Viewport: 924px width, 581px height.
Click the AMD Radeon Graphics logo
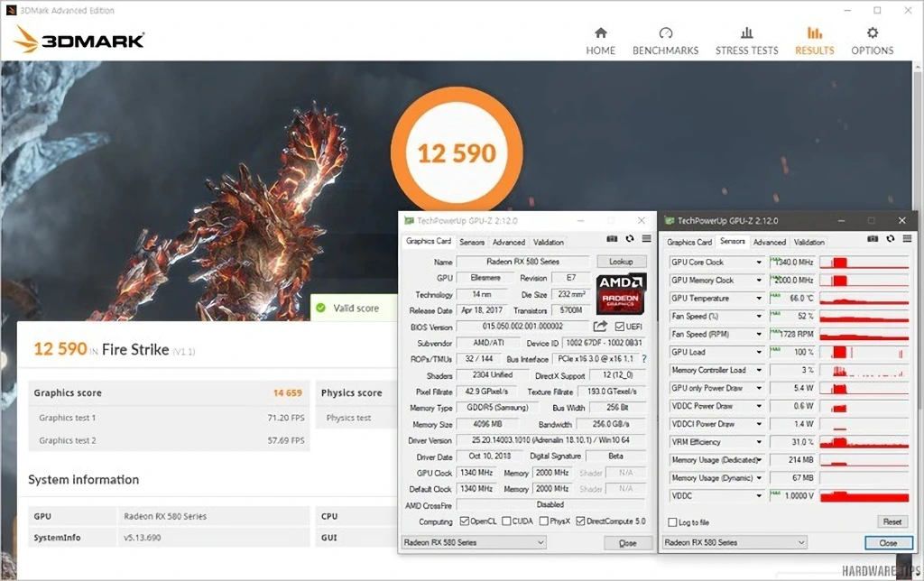click(x=621, y=293)
